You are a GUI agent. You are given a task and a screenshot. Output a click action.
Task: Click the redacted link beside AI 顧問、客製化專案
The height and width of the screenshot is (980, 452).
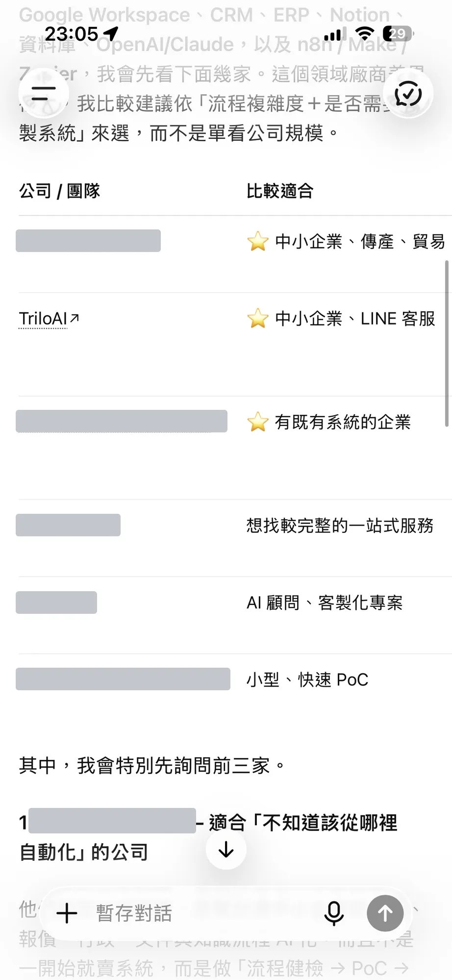(x=56, y=603)
